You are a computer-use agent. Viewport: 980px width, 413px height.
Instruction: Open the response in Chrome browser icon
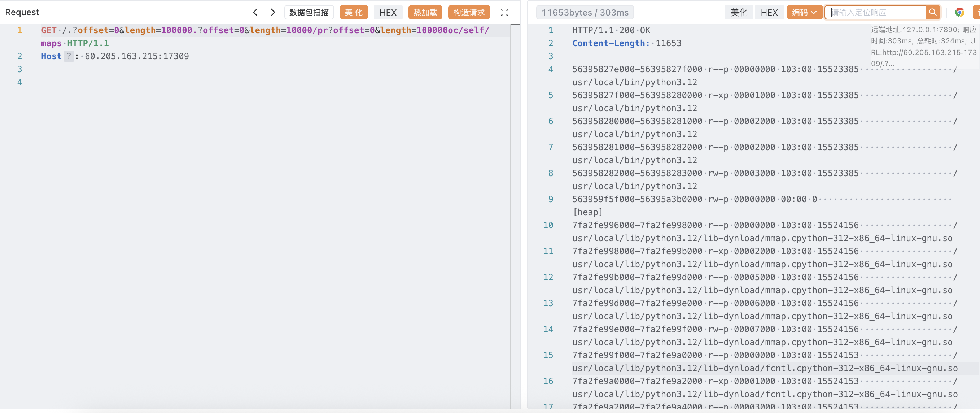(x=959, y=13)
